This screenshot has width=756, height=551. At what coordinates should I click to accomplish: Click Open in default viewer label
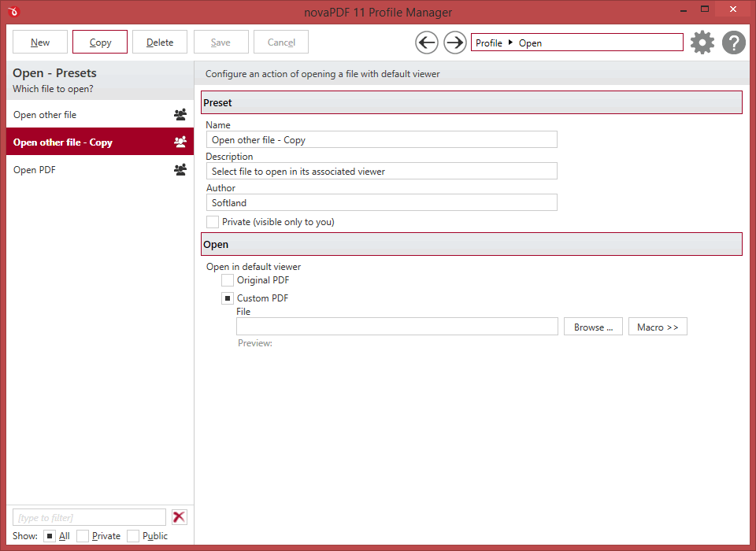[254, 267]
